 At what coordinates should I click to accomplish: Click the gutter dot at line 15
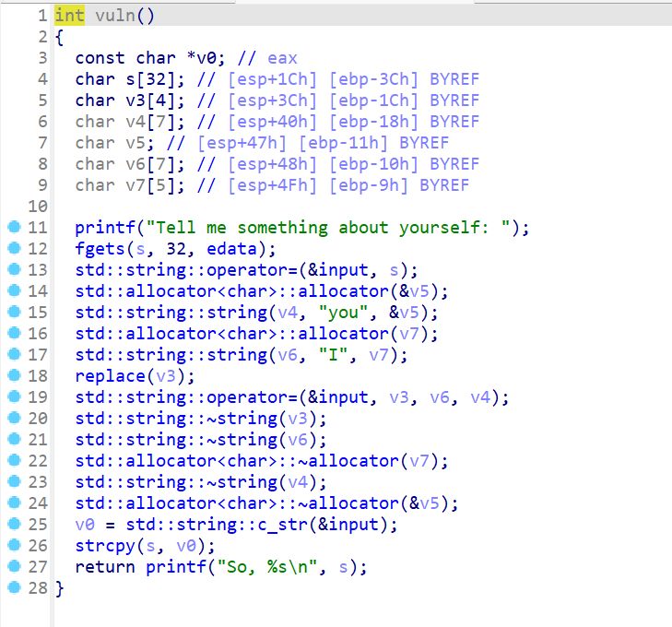12,313
